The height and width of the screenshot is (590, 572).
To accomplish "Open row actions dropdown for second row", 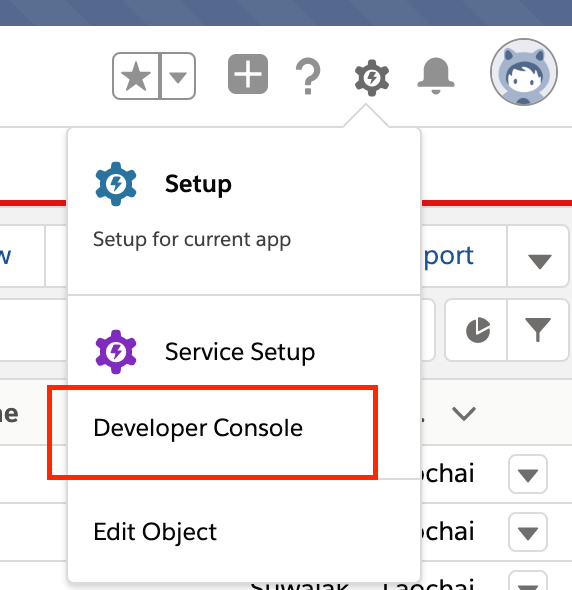I will tap(528, 532).
